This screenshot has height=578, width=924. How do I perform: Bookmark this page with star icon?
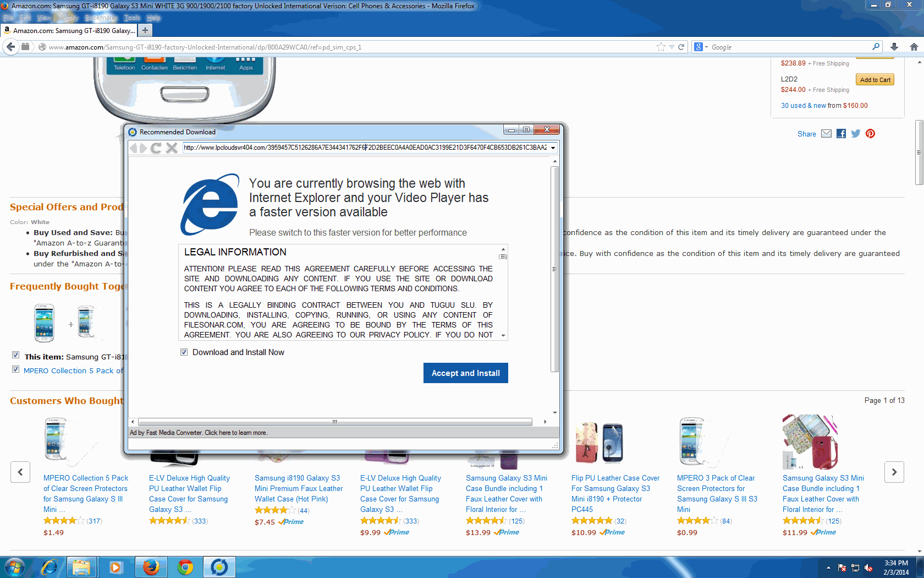point(661,47)
